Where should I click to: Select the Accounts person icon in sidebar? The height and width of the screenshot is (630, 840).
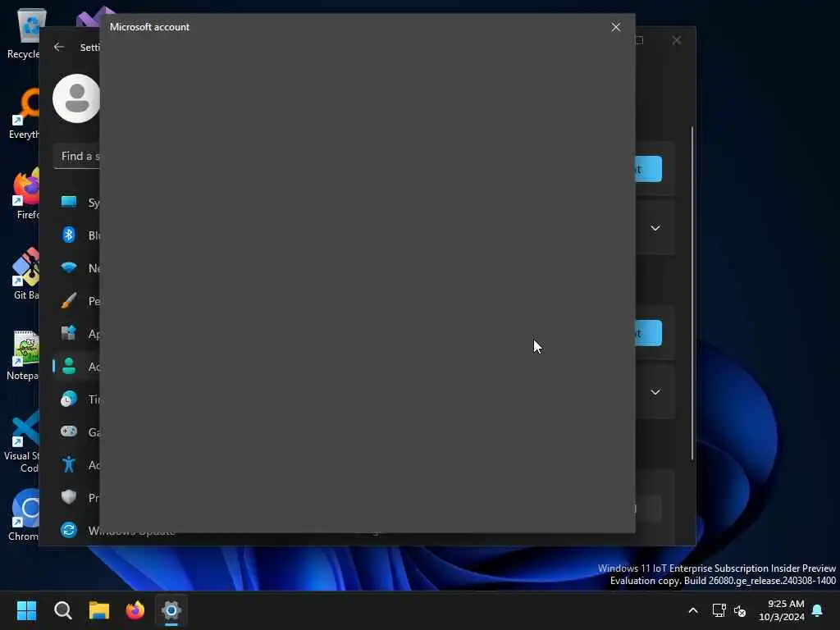pyautogui.click(x=69, y=366)
